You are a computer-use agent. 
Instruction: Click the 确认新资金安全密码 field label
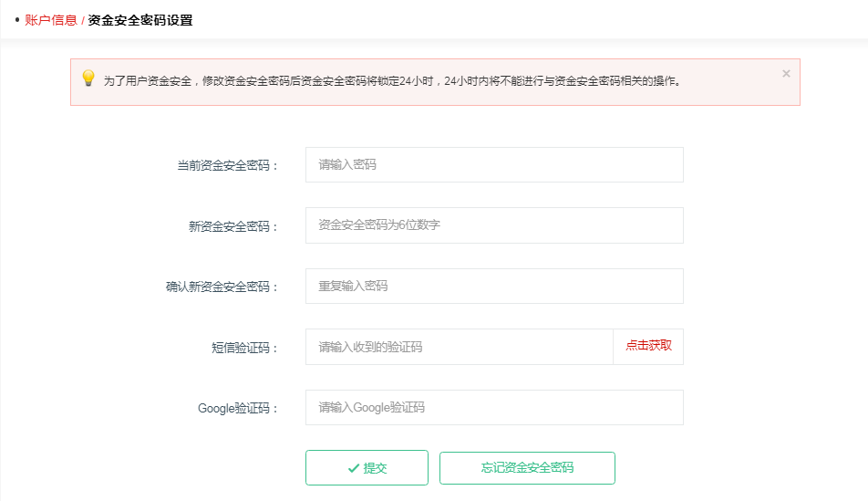215,287
